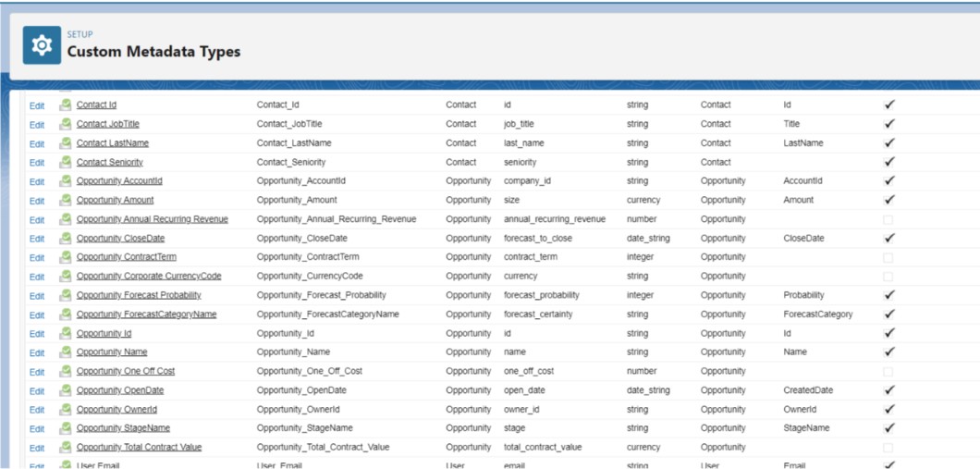The image size is (980, 469).
Task: Click the record icon beside Opportunity ContractTerm
Action: [x=66, y=257]
